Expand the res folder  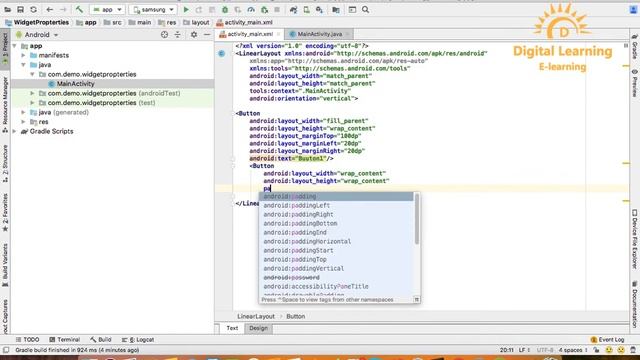[x=24, y=122]
